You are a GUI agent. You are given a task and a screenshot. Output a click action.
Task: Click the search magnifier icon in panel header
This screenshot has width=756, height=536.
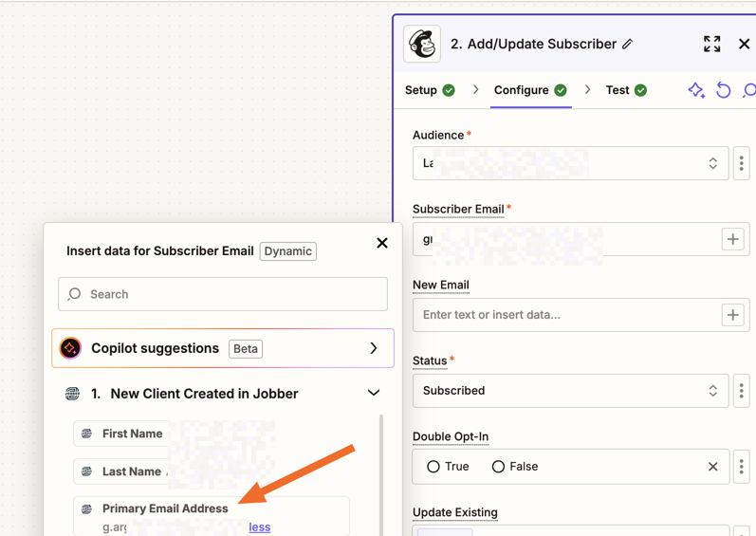[x=748, y=90]
